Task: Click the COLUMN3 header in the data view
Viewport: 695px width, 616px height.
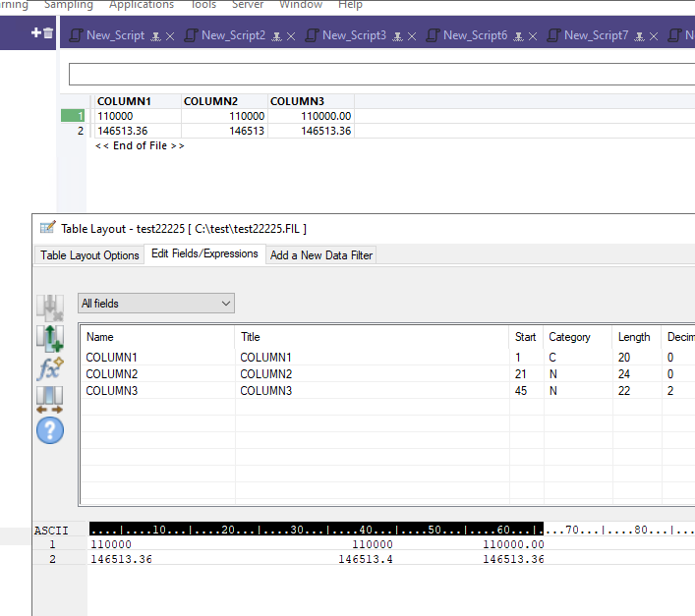Action: pyautogui.click(x=312, y=101)
